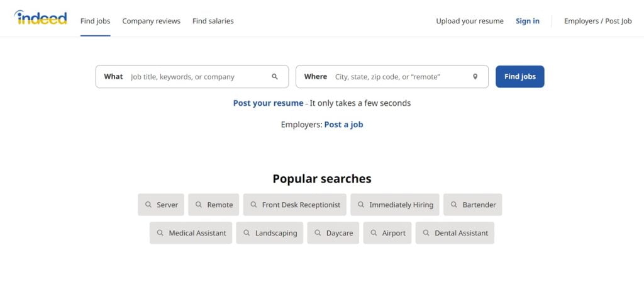The width and height of the screenshot is (644, 289).
Task: Click the search icon on Server chip
Action: [x=148, y=204]
